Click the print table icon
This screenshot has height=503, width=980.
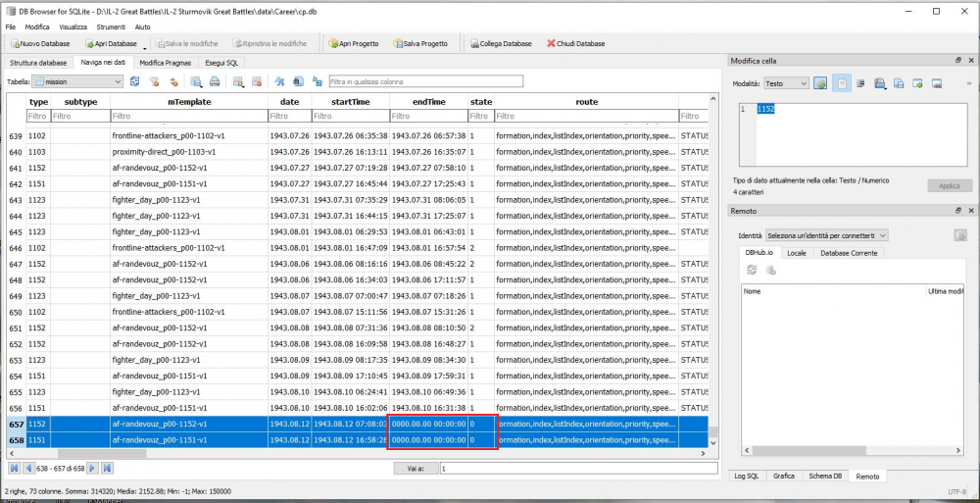(x=215, y=81)
